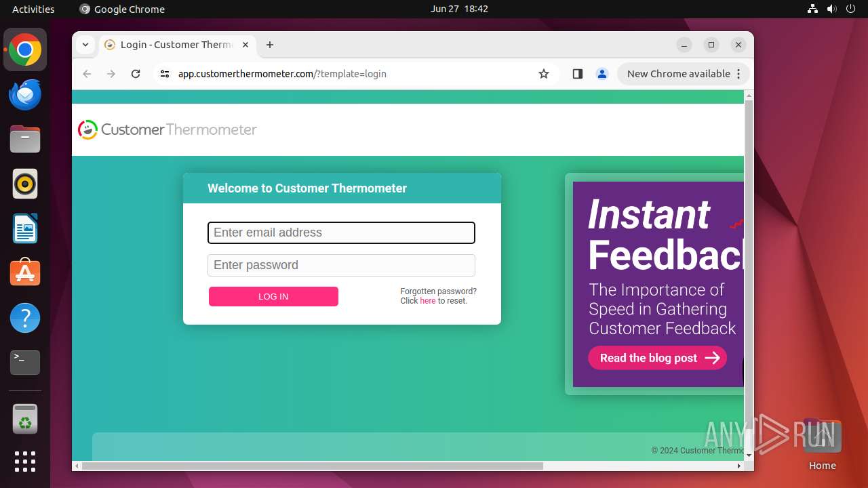This screenshot has width=868, height=488.
Task: Reload the current page
Action: pos(136,74)
